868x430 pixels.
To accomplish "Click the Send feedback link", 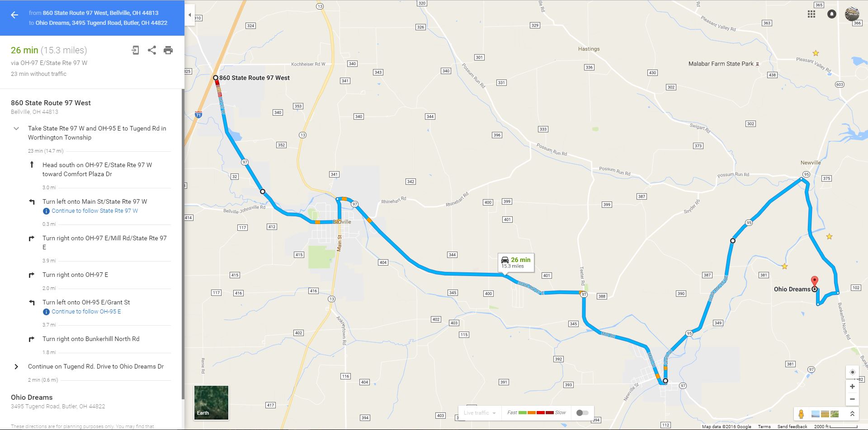I will pos(792,426).
